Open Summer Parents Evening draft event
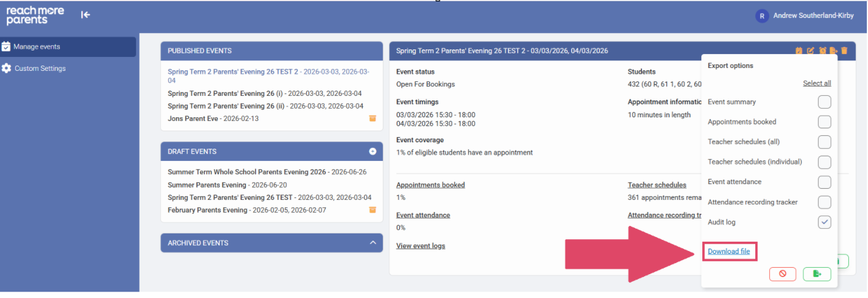Screen dimensions: 868x298 (x=207, y=185)
